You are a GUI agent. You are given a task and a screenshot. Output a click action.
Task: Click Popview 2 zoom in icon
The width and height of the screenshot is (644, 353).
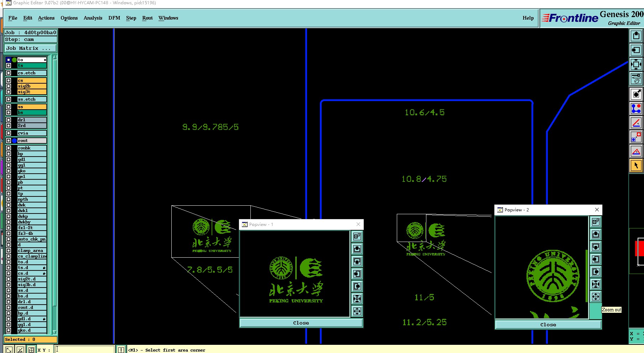[596, 284]
